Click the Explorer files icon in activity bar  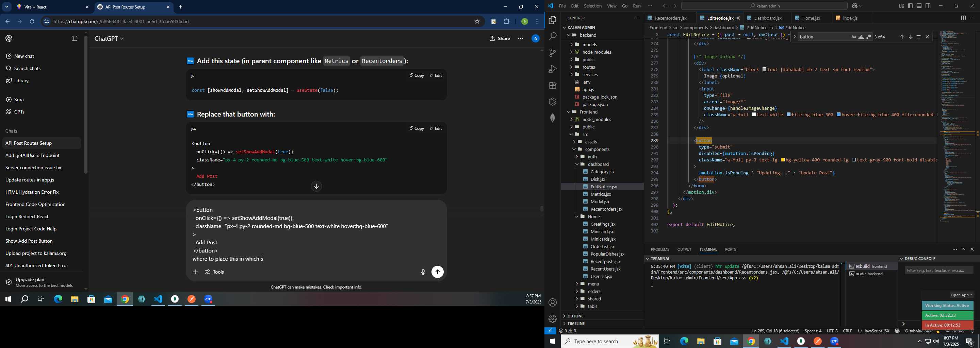pyautogui.click(x=552, y=20)
